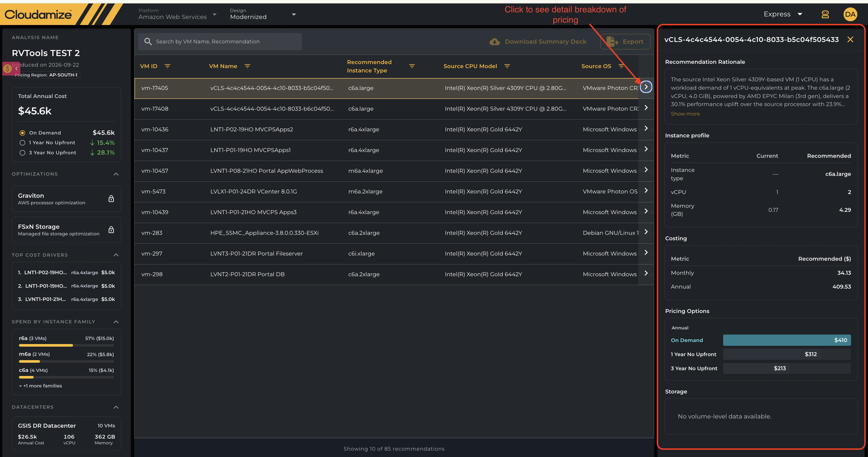868x457 pixels.
Task: Open details arrow for vm-10436 row
Action: (x=646, y=128)
